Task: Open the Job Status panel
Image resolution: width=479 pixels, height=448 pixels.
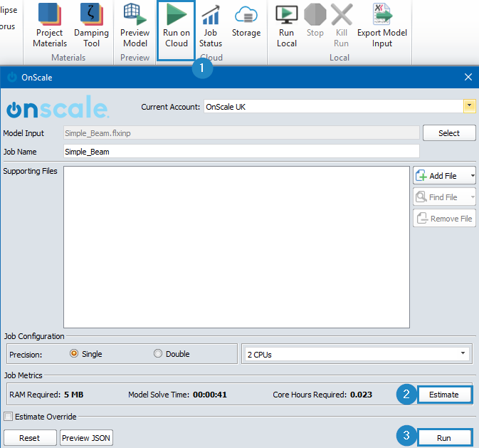Action: 211,26
